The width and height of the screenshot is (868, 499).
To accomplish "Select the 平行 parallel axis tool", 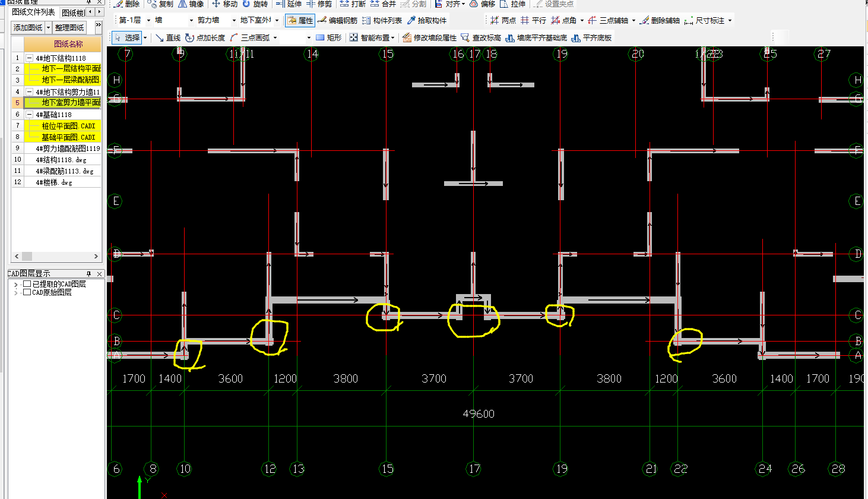I will coord(534,20).
